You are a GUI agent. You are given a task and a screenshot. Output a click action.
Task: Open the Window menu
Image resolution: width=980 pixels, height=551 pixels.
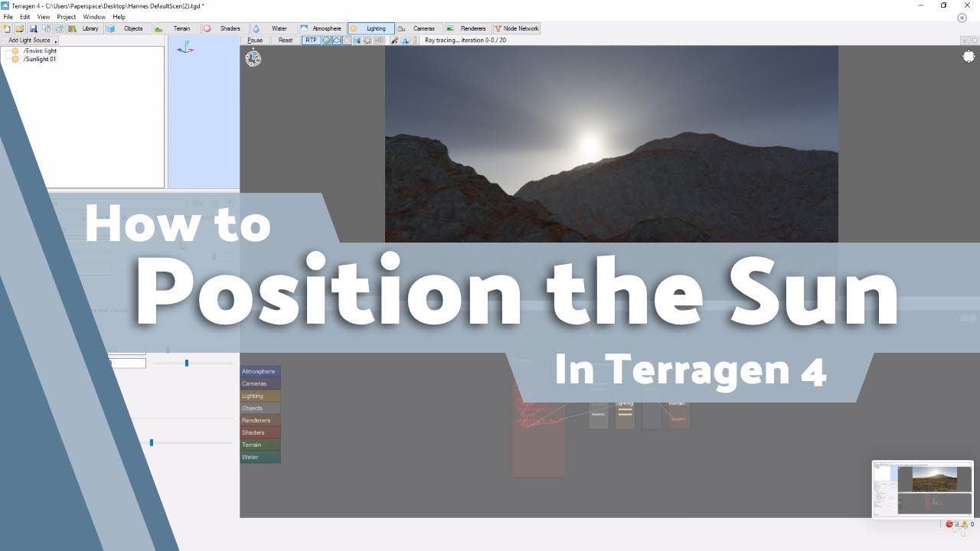tap(94, 16)
